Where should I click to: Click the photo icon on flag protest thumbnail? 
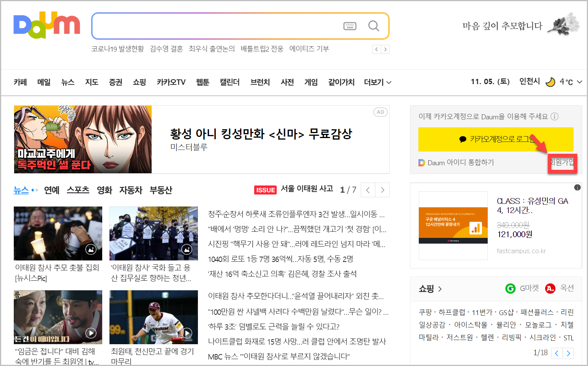187,250
